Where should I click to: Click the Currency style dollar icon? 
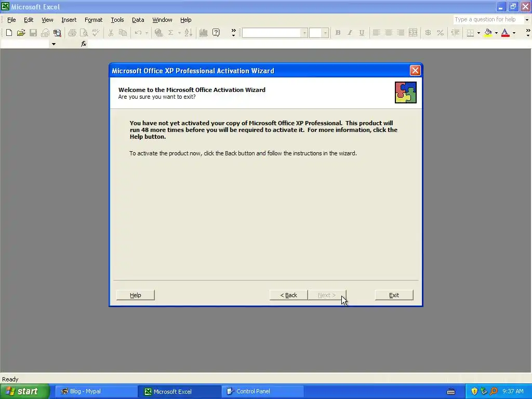click(x=428, y=33)
